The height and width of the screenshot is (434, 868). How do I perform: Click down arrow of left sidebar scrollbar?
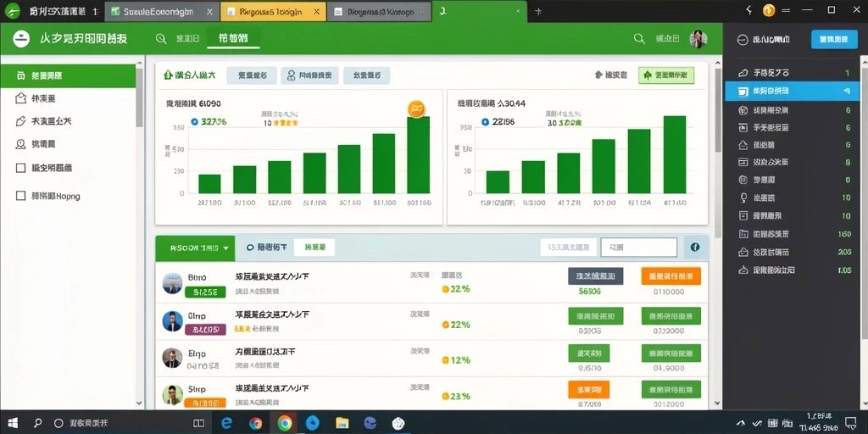pos(140,404)
